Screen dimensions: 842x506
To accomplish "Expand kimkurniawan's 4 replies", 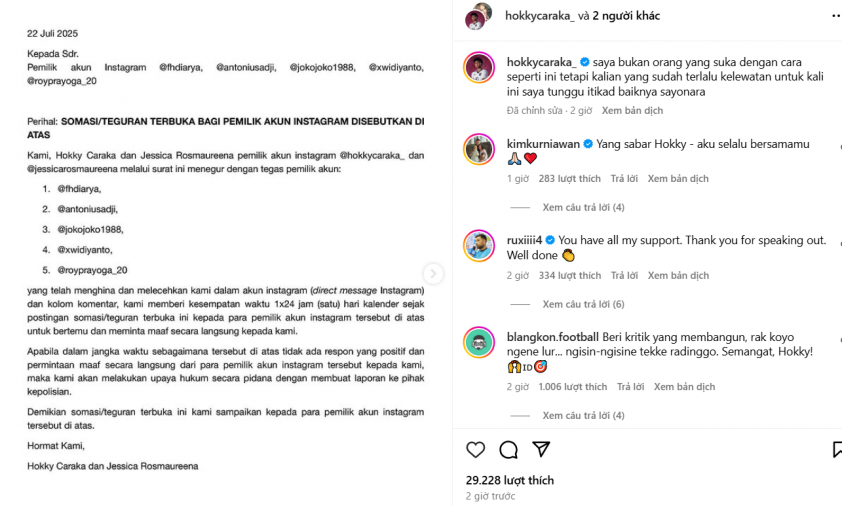I will (x=583, y=207).
